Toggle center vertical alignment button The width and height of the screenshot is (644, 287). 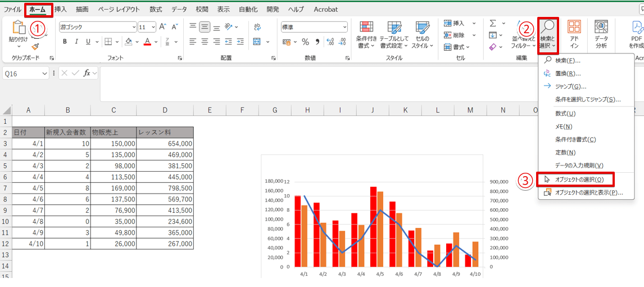[205, 26]
